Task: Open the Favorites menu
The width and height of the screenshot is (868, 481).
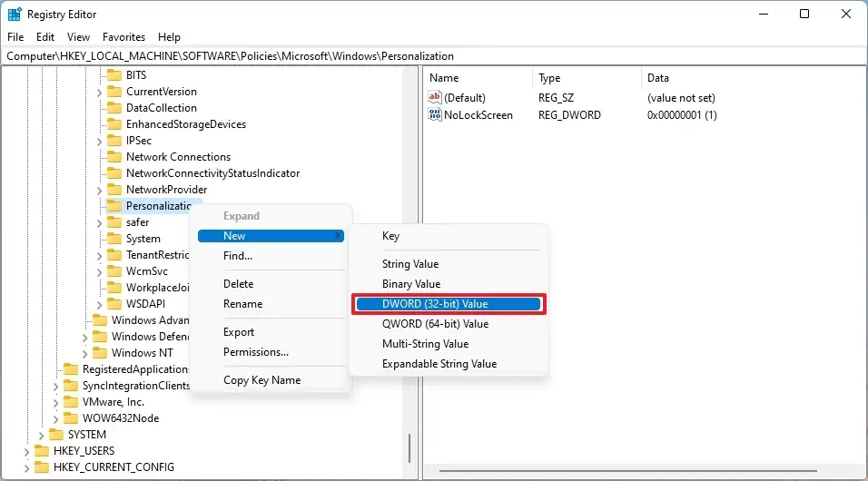Action: [x=124, y=37]
